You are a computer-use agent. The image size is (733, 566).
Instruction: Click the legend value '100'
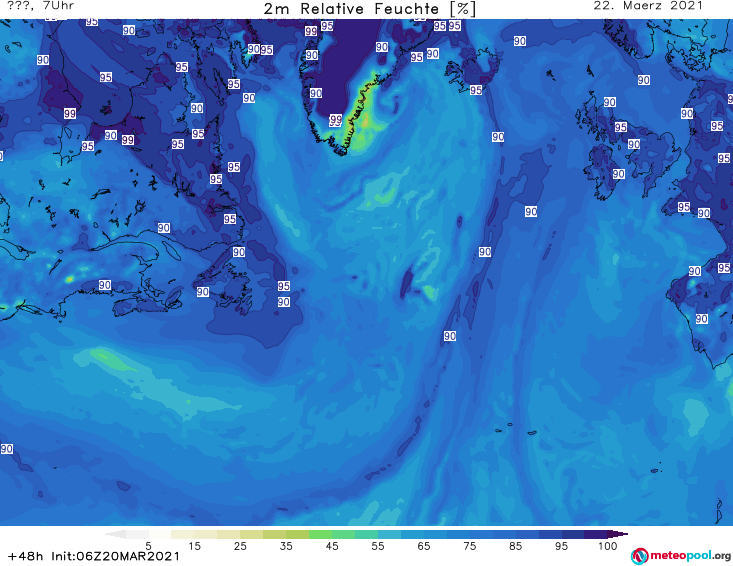point(608,546)
